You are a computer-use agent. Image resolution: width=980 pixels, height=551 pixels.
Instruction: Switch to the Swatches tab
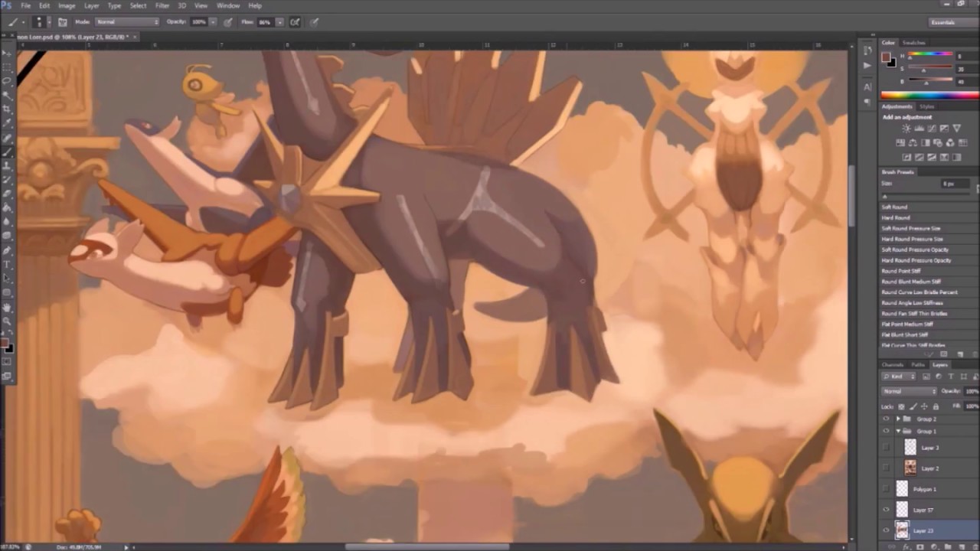coord(914,43)
